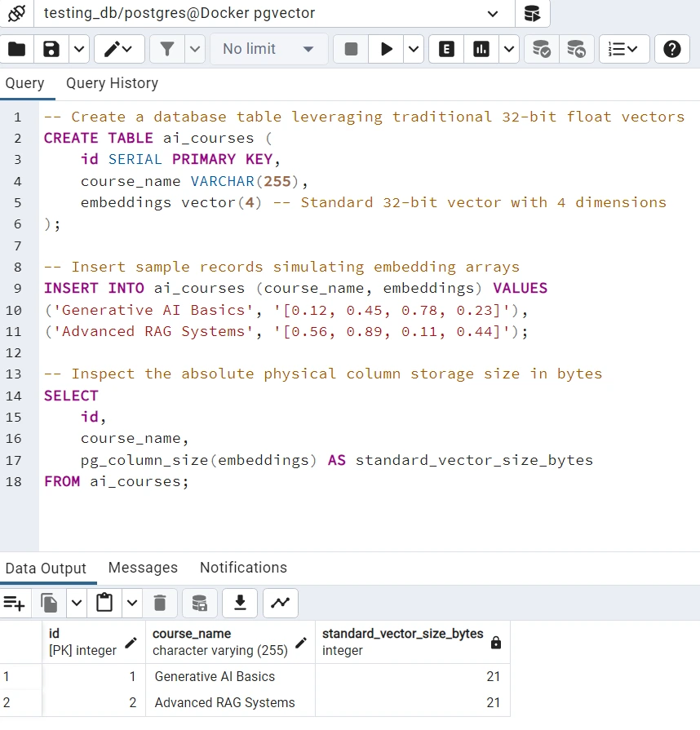This screenshot has height=730, width=700.
Task: Select result row 1 header
Action: pos(20,676)
